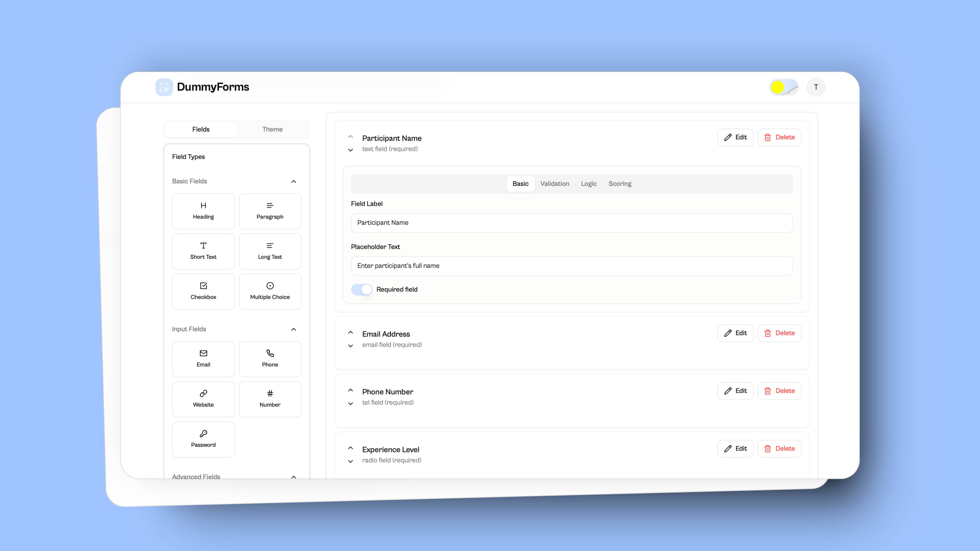Viewport: 980px width, 551px height.
Task: Delete the Experience Level field
Action: 779,449
